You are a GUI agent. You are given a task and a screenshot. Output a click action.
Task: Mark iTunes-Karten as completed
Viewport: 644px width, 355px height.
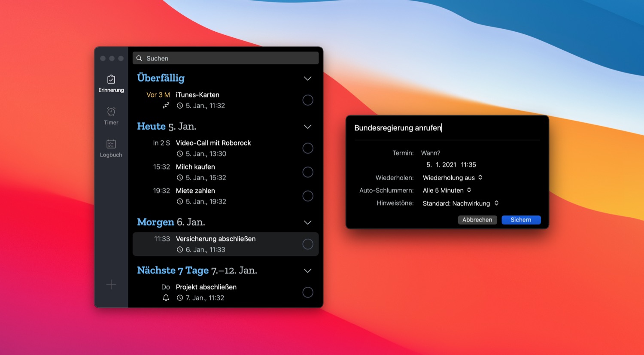click(308, 100)
